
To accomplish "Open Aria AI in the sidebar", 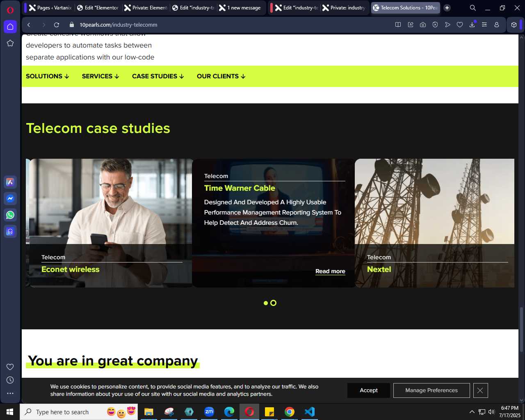I will click(10, 182).
